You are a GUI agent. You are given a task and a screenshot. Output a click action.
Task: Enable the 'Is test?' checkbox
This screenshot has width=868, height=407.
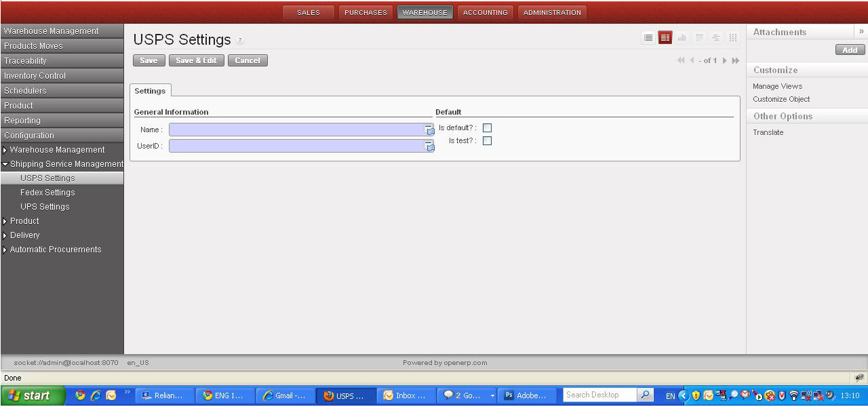(x=487, y=141)
